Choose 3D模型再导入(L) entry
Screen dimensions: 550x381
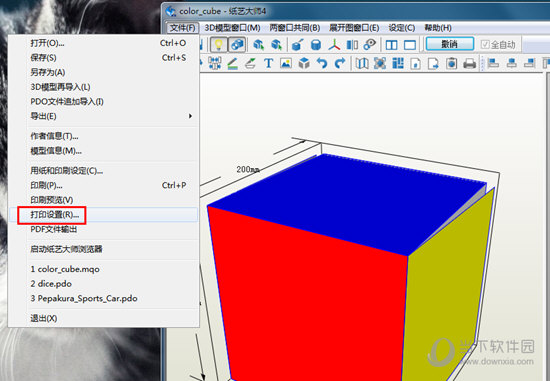click(x=103, y=87)
